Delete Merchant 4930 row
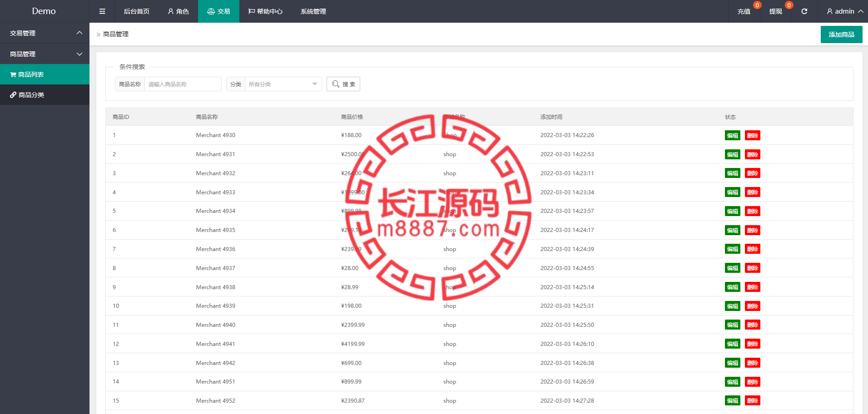This screenshot has height=414, width=868. point(753,135)
